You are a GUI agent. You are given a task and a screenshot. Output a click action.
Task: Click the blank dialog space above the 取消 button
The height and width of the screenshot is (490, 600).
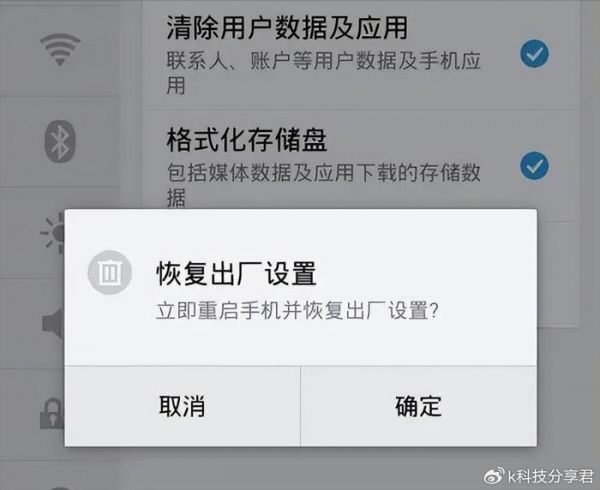[x=183, y=346]
